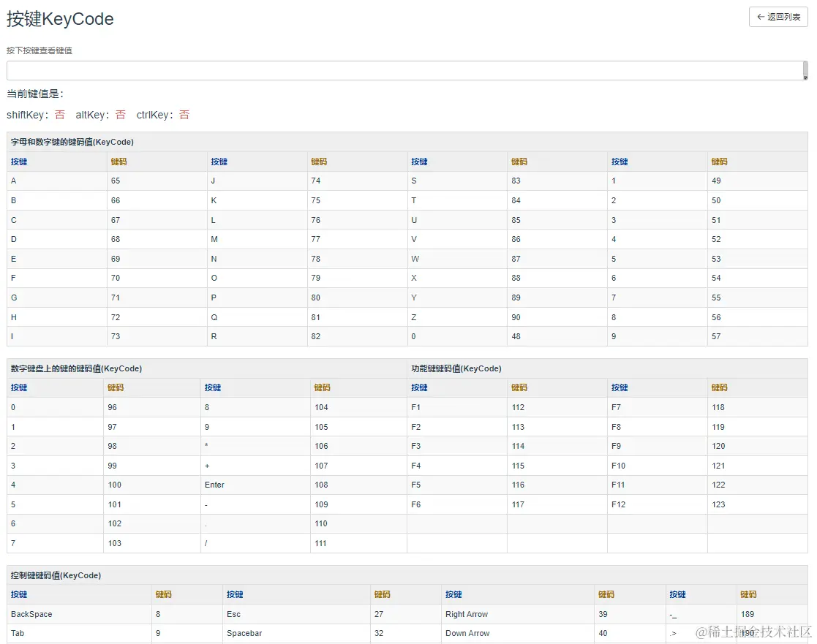Click the shiftKey status value 否
Viewport: 817px width, 644px height.
[x=60, y=115]
